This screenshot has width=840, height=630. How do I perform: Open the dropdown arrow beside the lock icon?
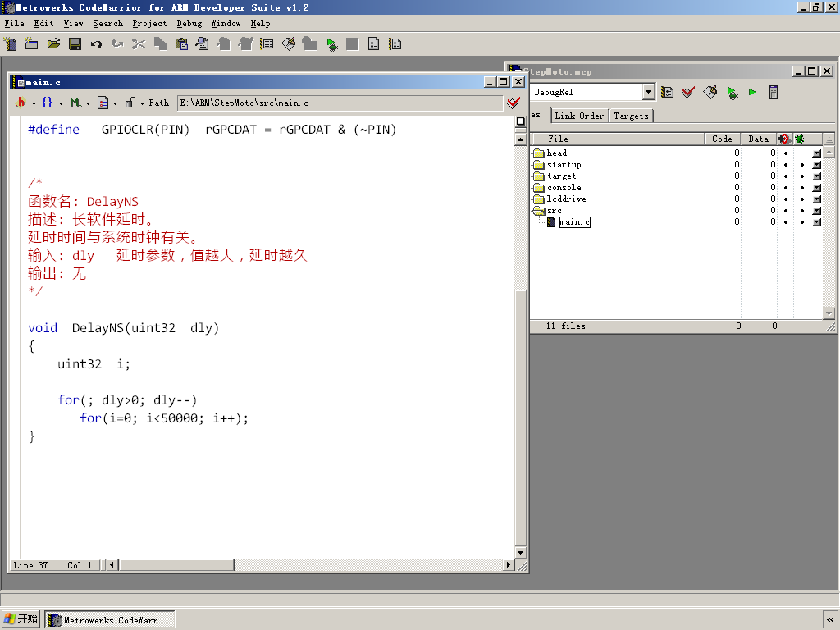click(142, 103)
